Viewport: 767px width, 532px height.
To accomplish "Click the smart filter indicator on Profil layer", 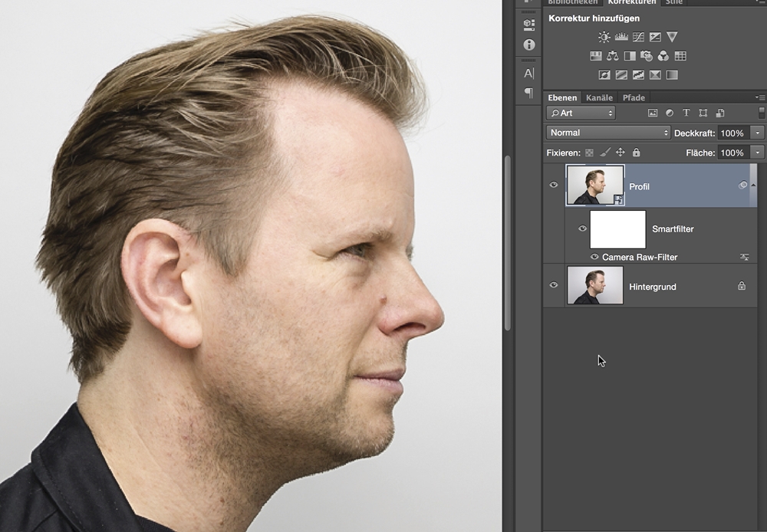I will point(742,185).
